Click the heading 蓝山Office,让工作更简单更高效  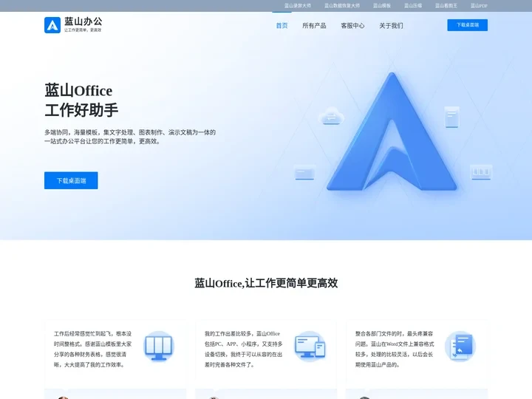(266, 283)
